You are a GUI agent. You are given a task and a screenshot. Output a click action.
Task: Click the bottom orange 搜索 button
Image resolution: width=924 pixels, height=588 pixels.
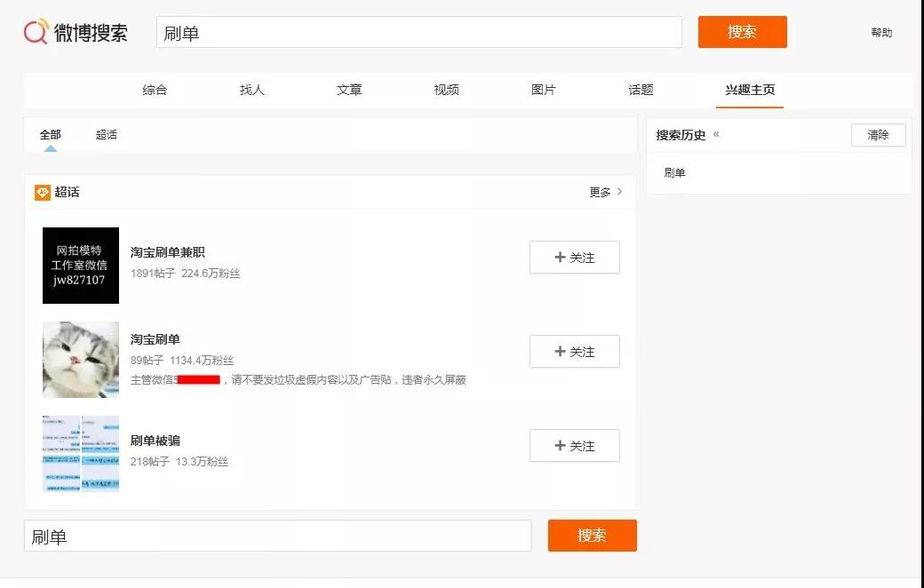click(593, 536)
